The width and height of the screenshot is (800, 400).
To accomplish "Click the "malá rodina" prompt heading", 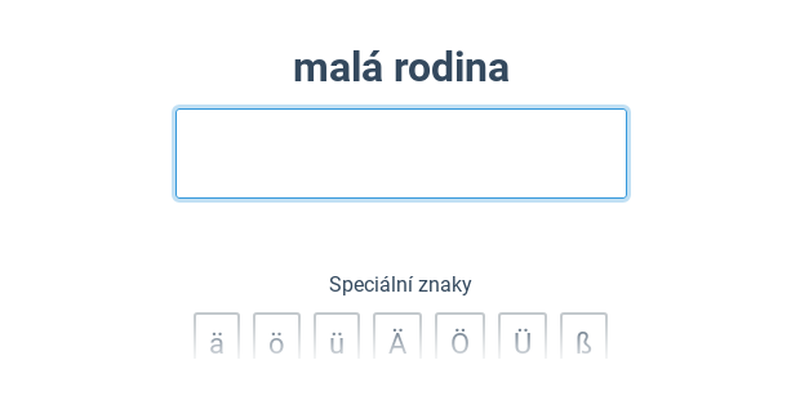I will point(401,67).
